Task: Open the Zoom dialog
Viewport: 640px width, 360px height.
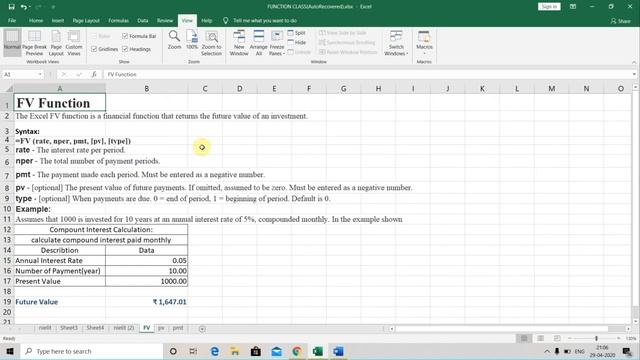Action: 174,40
